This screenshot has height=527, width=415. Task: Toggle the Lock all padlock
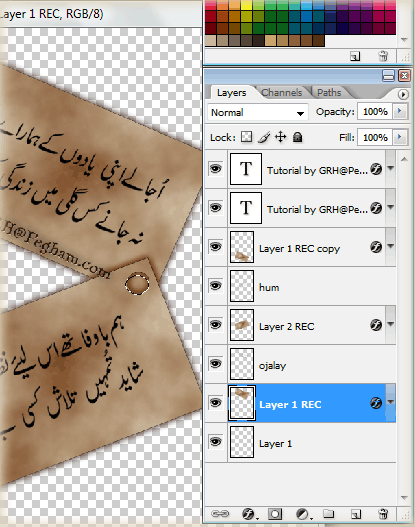[297, 137]
